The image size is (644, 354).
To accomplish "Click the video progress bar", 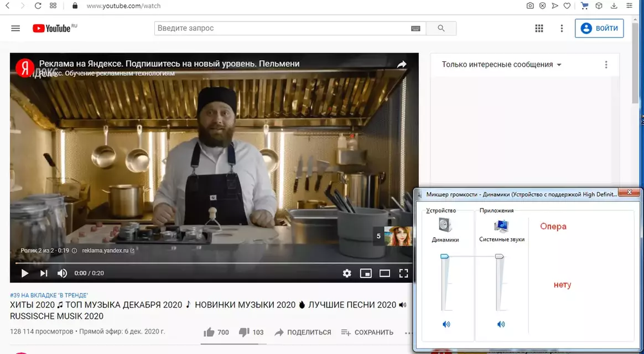I will [x=214, y=263].
